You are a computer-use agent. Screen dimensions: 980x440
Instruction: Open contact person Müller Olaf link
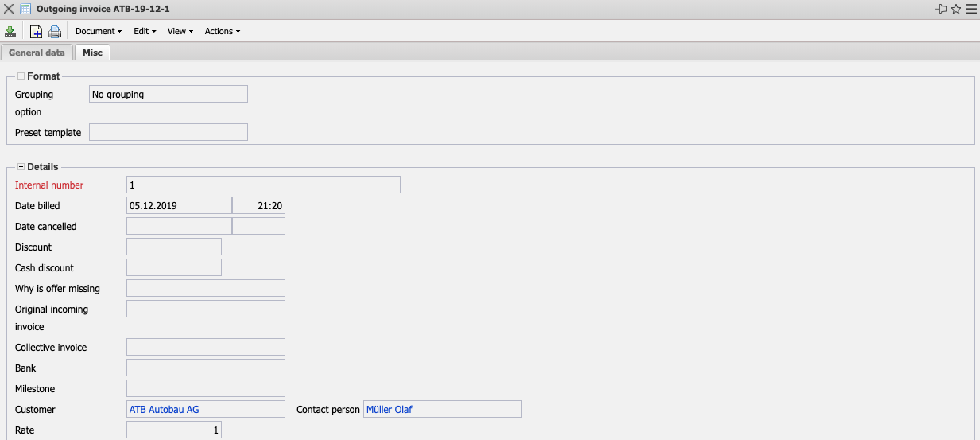pyautogui.click(x=389, y=410)
